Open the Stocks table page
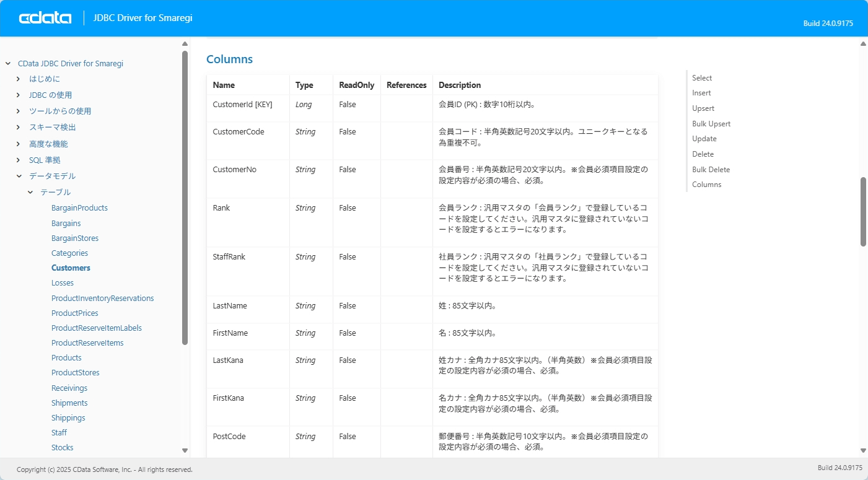868x480 pixels. tap(63, 447)
